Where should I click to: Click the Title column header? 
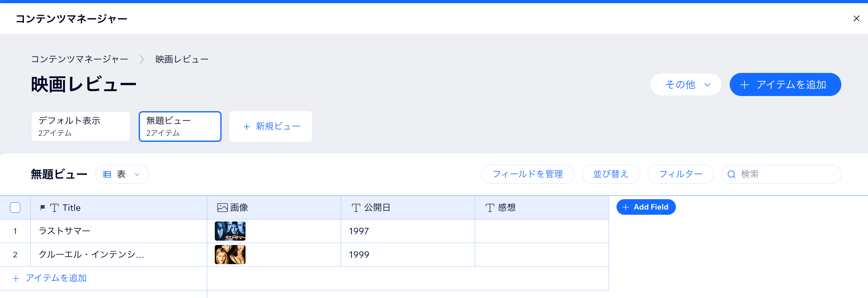click(119, 208)
